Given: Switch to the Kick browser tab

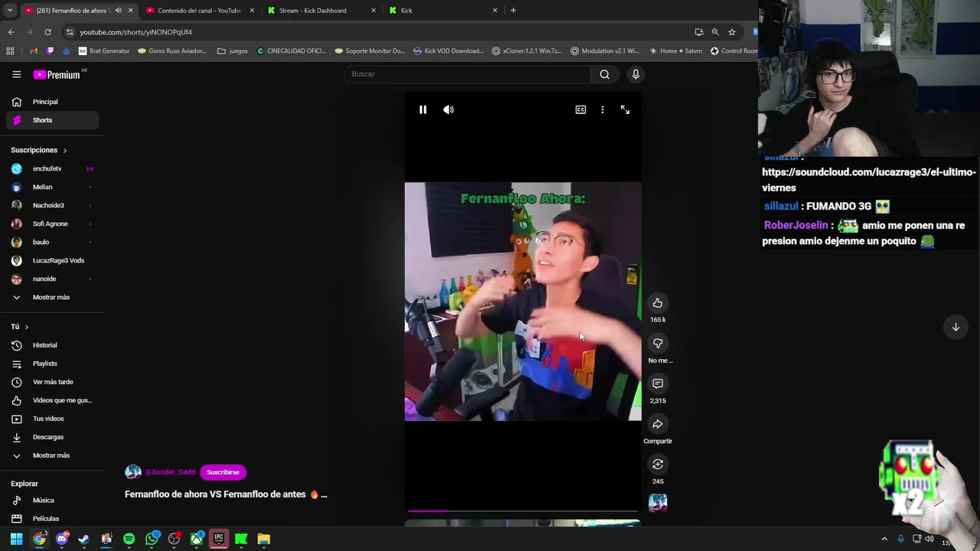Looking at the screenshot, I should [443, 11].
